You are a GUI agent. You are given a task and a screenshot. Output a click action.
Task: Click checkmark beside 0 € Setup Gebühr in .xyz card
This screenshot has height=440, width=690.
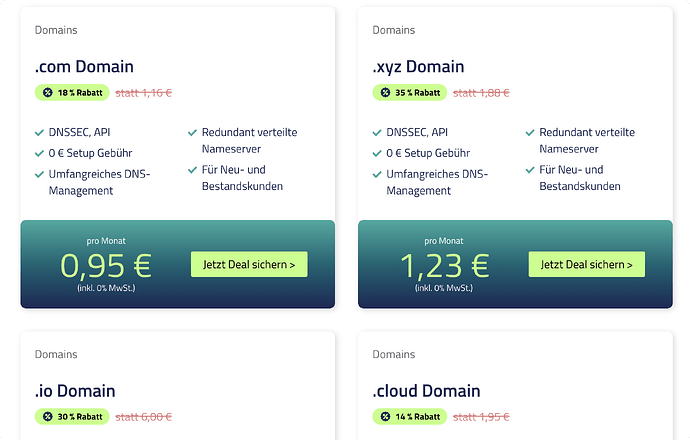377,154
